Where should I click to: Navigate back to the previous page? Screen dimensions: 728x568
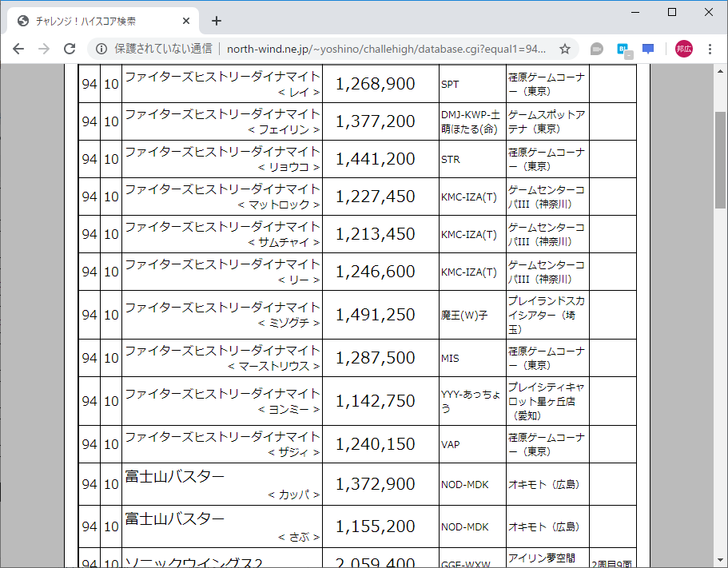coord(18,49)
